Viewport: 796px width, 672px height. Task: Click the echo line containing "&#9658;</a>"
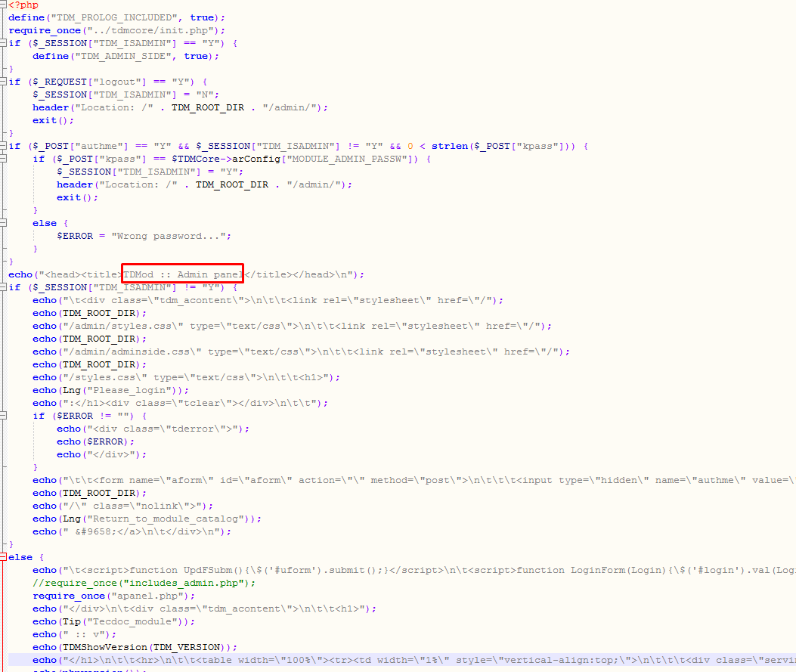[x=132, y=532]
